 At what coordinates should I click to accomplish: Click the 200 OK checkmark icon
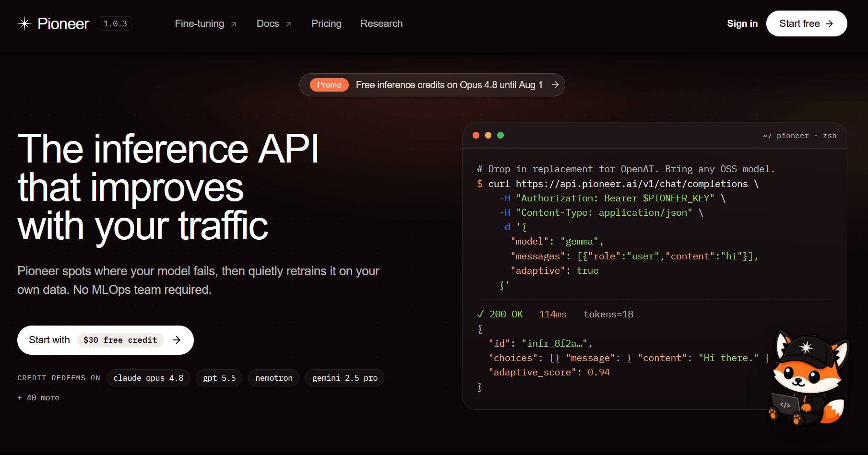[x=480, y=314]
